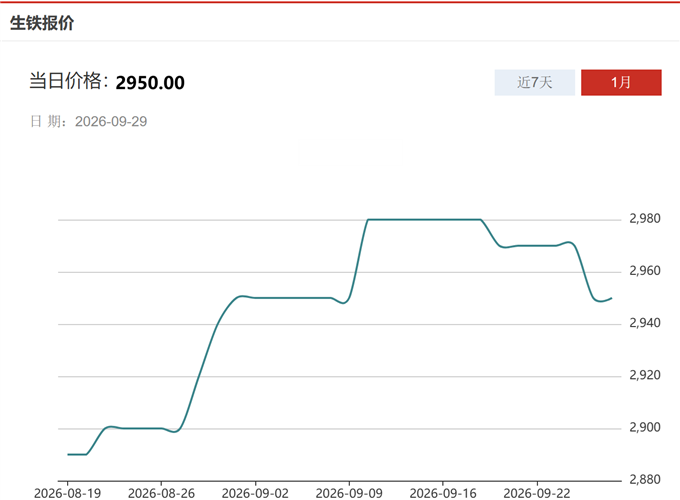Click the y-axis value 2,880
Viewport: 680px width, 500px height.
coord(645,479)
